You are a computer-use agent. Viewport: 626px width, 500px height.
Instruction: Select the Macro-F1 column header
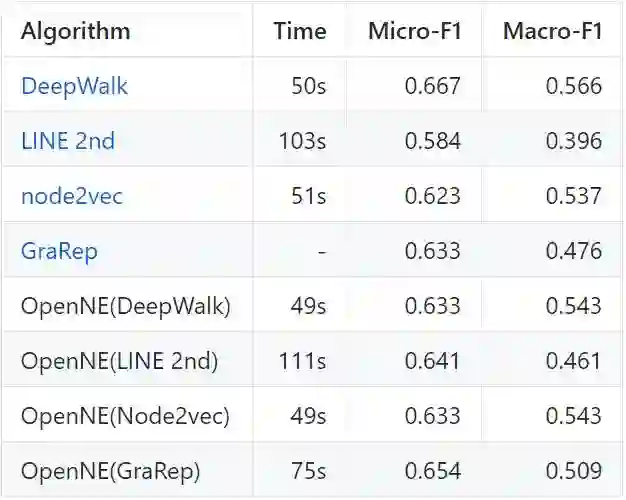tap(553, 31)
